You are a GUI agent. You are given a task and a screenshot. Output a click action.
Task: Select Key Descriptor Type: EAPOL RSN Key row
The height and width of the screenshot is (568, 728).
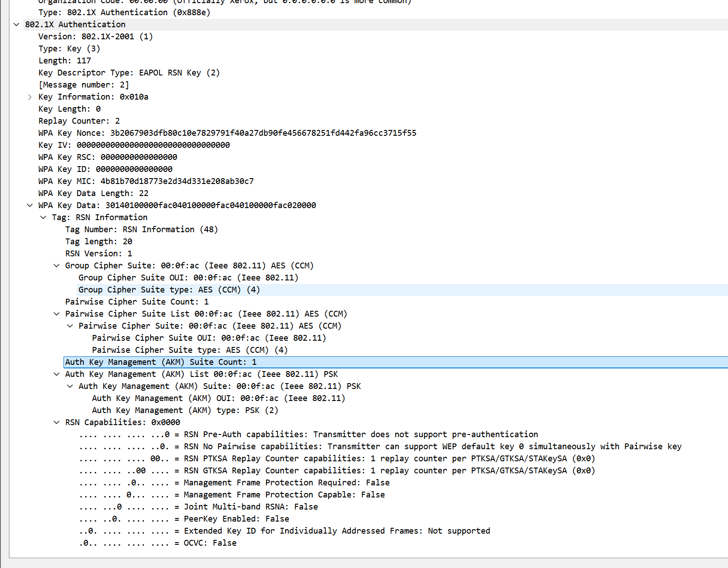[129, 73]
